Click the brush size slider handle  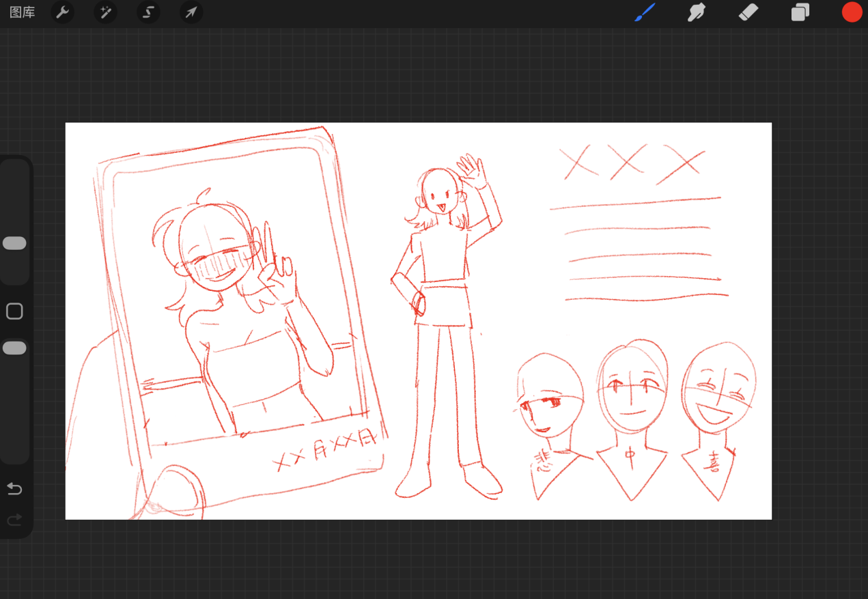tap(14, 244)
